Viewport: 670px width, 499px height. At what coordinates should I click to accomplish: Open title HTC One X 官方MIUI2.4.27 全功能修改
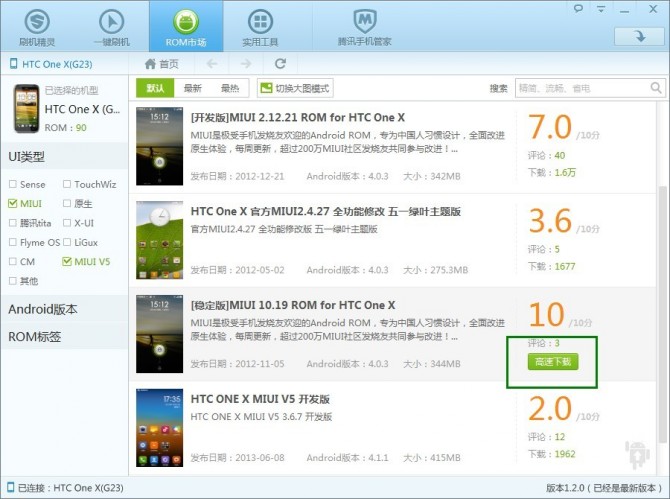[326, 211]
